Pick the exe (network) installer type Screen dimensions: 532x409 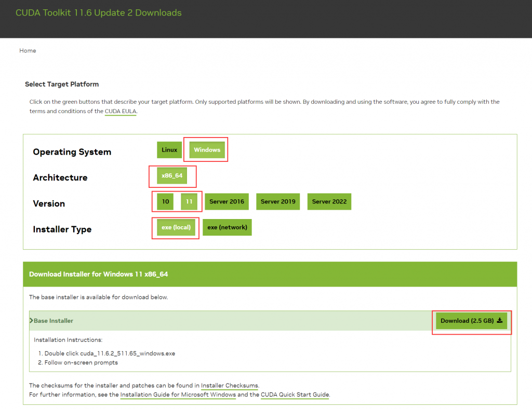228,227
